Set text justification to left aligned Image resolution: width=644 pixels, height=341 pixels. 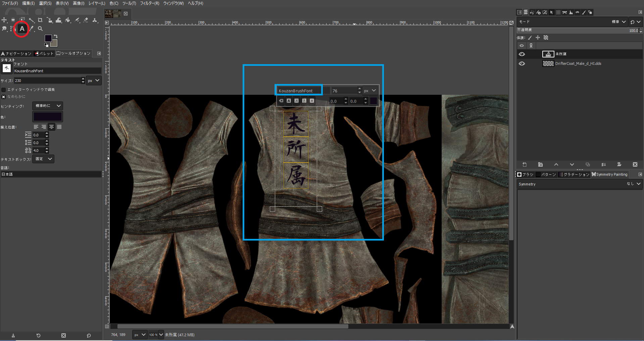point(36,127)
